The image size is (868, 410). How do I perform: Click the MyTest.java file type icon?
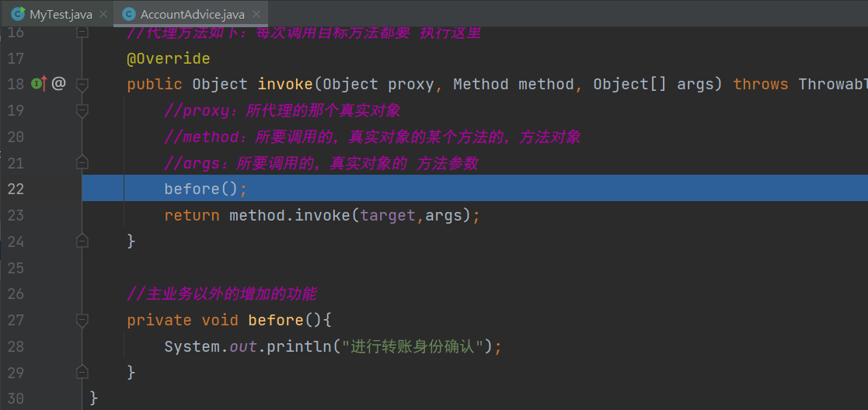point(16,14)
